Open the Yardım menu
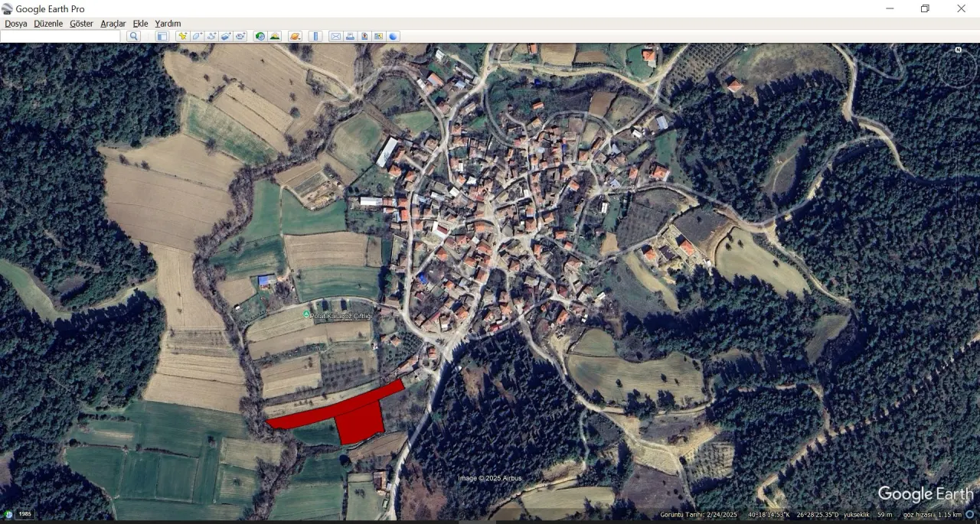 168,24
